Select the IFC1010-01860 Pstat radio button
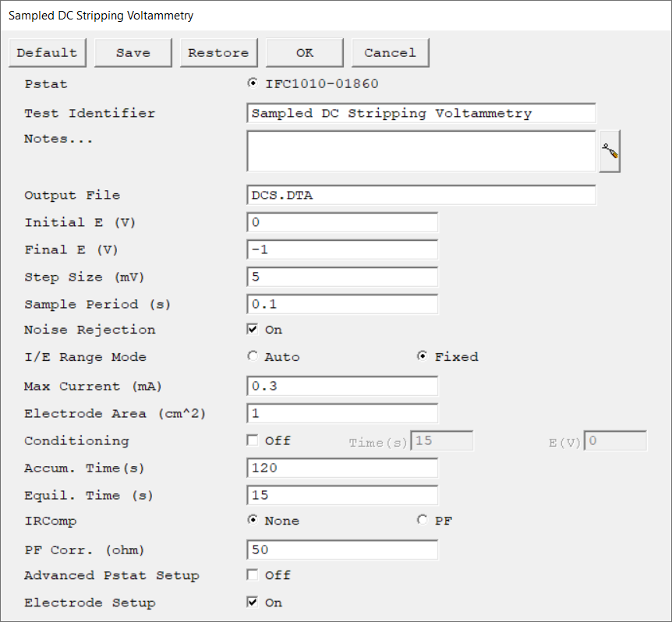This screenshot has height=622, width=672. [x=252, y=84]
